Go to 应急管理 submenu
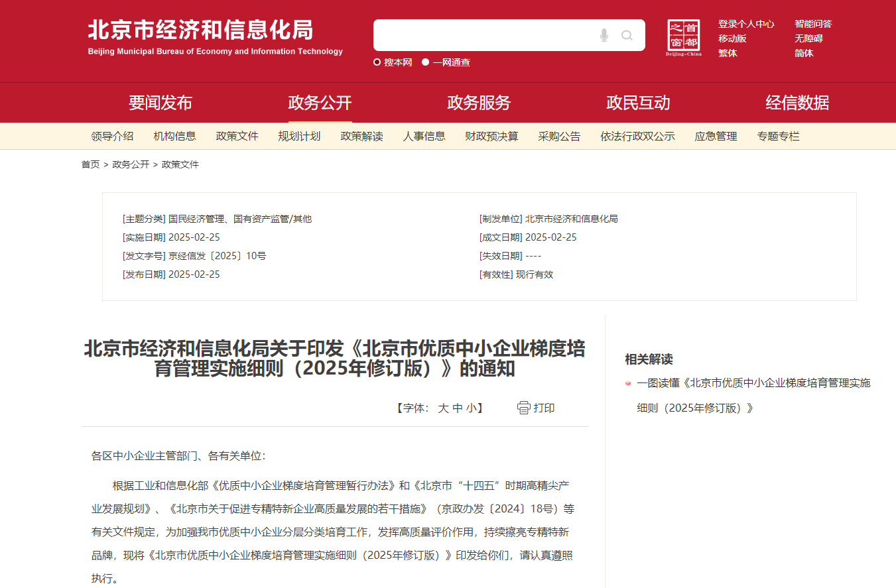Image resolution: width=896 pixels, height=588 pixels. click(716, 136)
